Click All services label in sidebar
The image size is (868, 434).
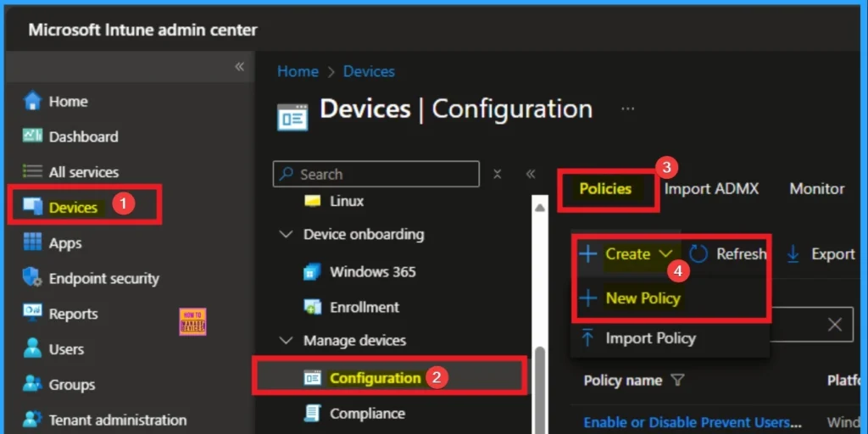coord(84,172)
